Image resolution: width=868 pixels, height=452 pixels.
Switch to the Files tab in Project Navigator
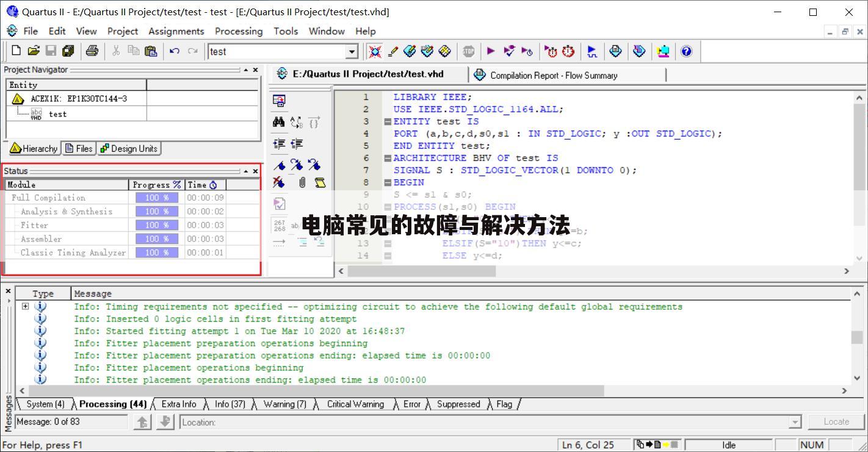79,148
